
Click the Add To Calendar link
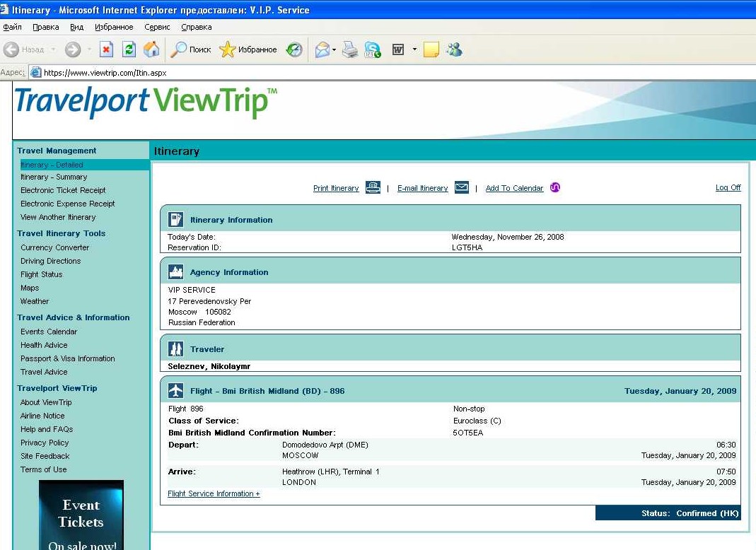pyautogui.click(x=514, y=189)
